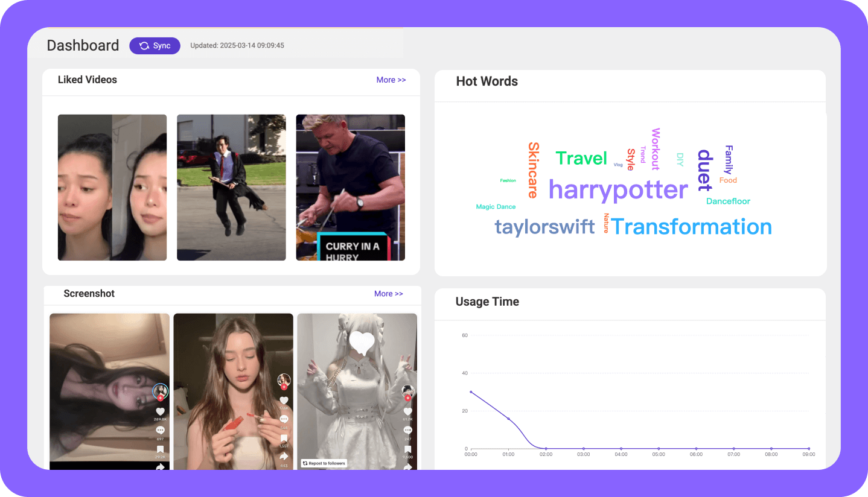Click the 07:00 x-axis label
Image resolution: width=868 pixels, height=497 pixels.
734,455
